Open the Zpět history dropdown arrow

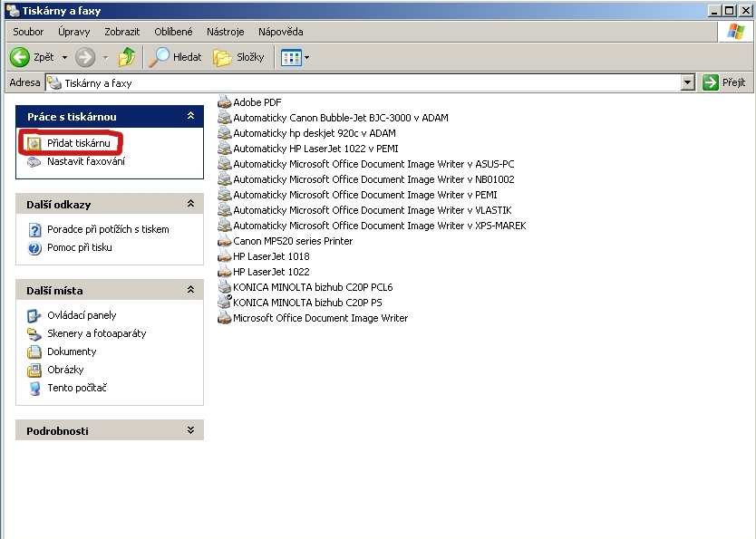coord(64,58)
